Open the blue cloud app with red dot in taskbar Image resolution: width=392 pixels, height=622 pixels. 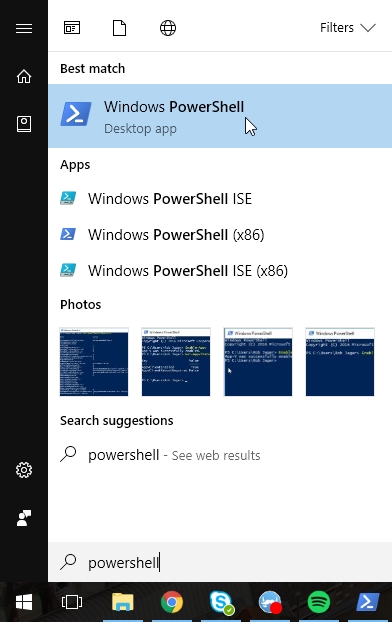(x=270, y=602)
